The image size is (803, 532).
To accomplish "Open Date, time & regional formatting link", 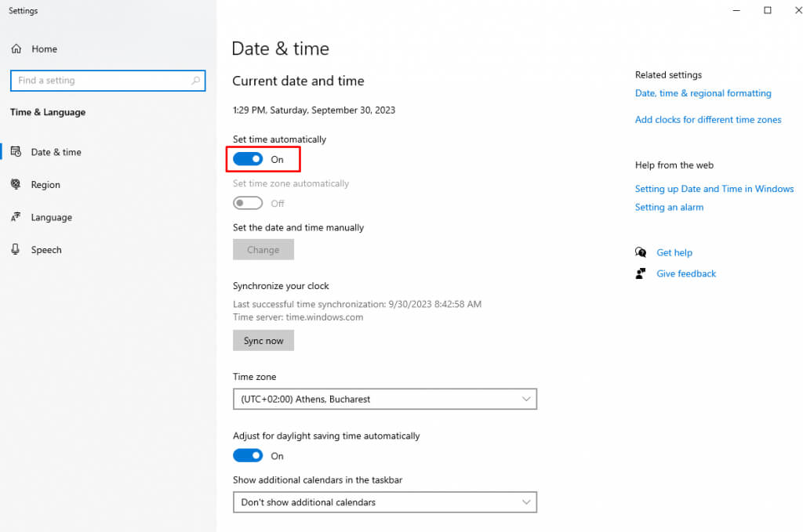I will tap(703, 93).
